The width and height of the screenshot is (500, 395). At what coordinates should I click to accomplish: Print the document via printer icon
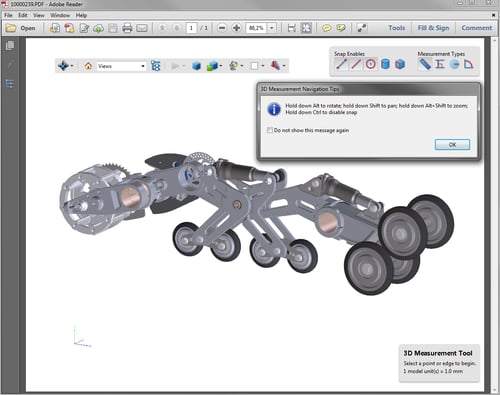[x=127, y=28]
